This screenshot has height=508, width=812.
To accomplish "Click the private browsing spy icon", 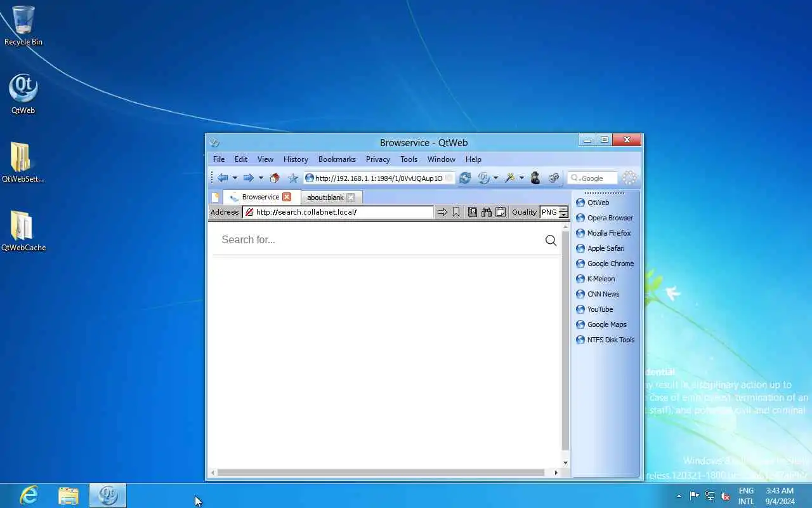I will click(x=535, y=178).
